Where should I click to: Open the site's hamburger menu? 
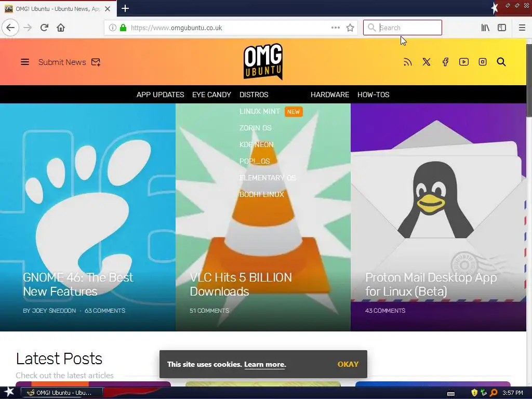[25, 62]
